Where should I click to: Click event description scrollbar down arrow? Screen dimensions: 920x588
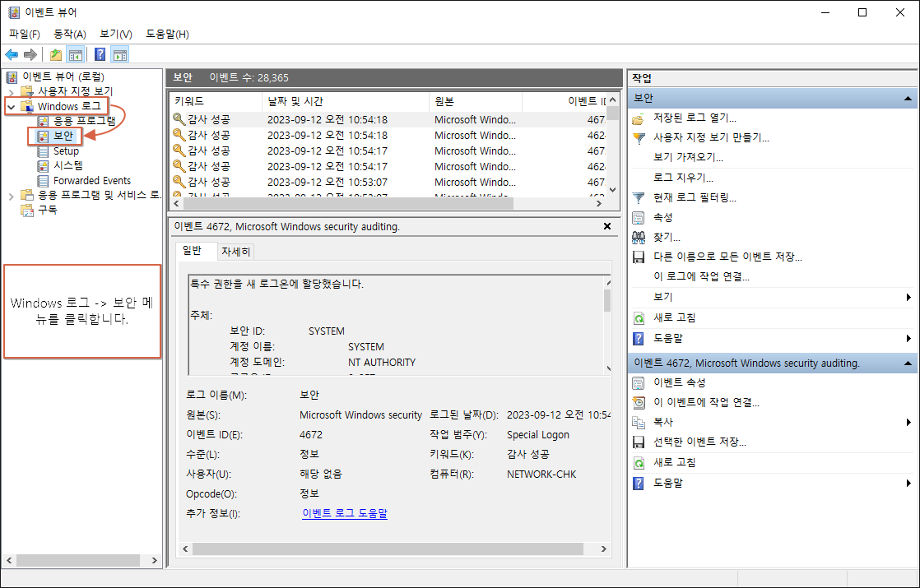click(608, 368)
